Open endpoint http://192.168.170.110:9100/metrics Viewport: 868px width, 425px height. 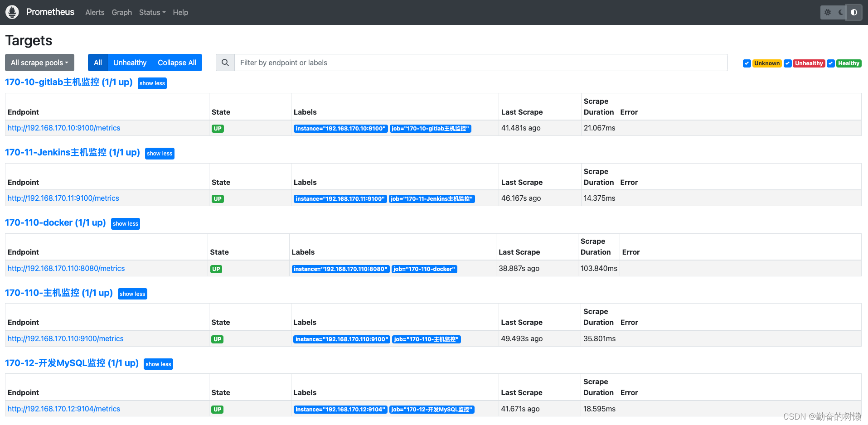click(x=66, y=338)
